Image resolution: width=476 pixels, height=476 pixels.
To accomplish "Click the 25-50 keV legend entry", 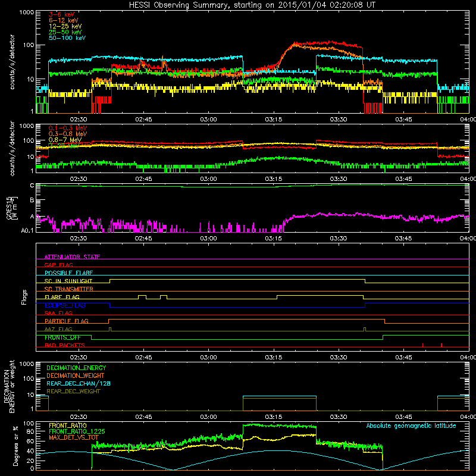I will coord(65,32).
